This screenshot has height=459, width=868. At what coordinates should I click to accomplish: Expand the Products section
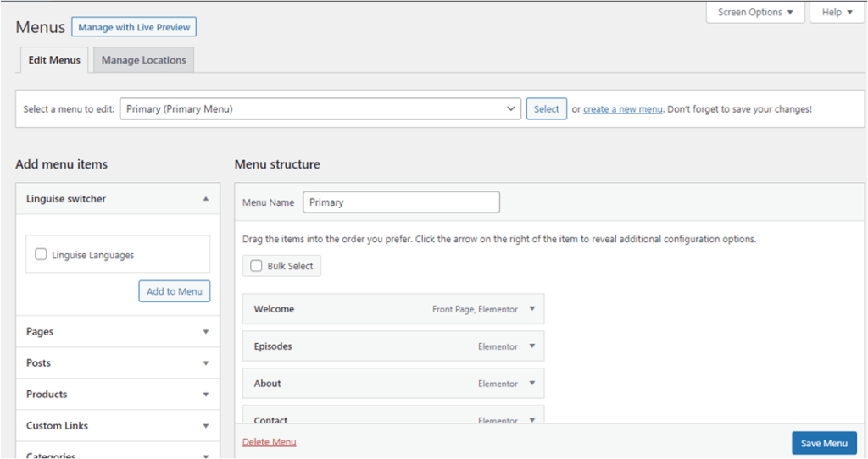[x=117, y=395]
